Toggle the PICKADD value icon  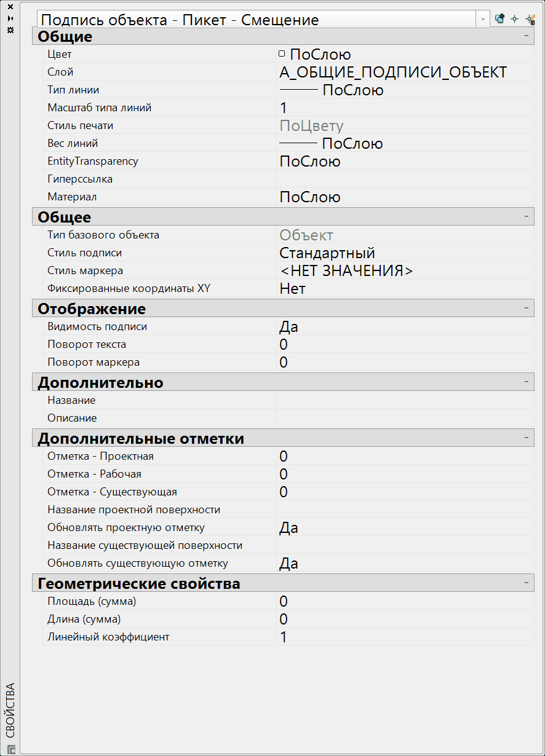pos(499,19)
